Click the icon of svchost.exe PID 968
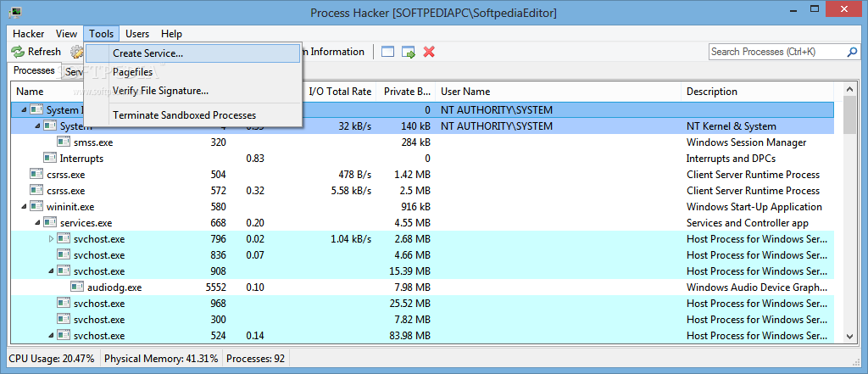Screen dimensions: 868x374 coord(64,303)
